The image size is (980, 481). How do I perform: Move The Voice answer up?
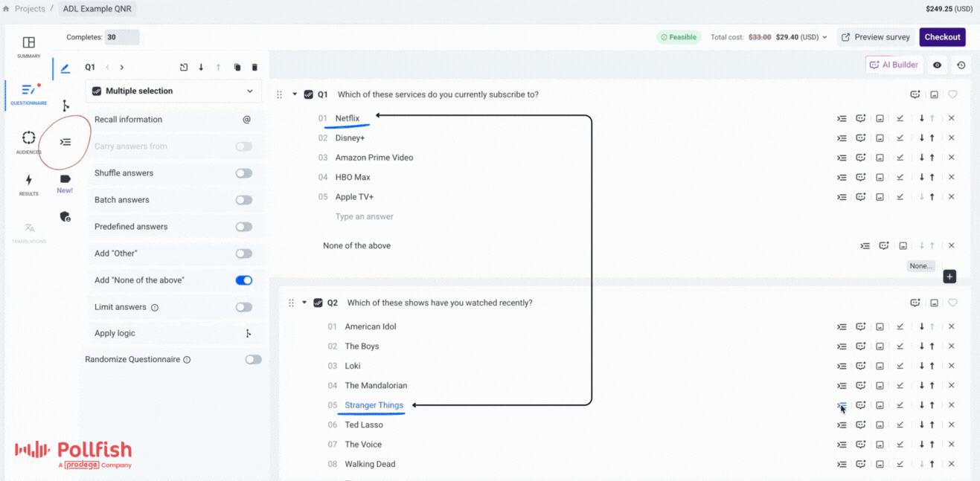click(932, 445)
